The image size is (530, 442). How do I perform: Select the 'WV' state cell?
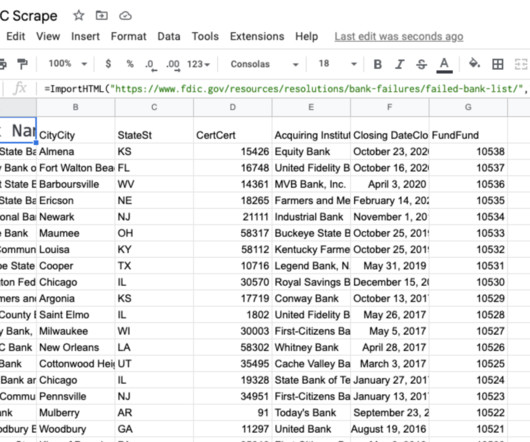[154, 184]
